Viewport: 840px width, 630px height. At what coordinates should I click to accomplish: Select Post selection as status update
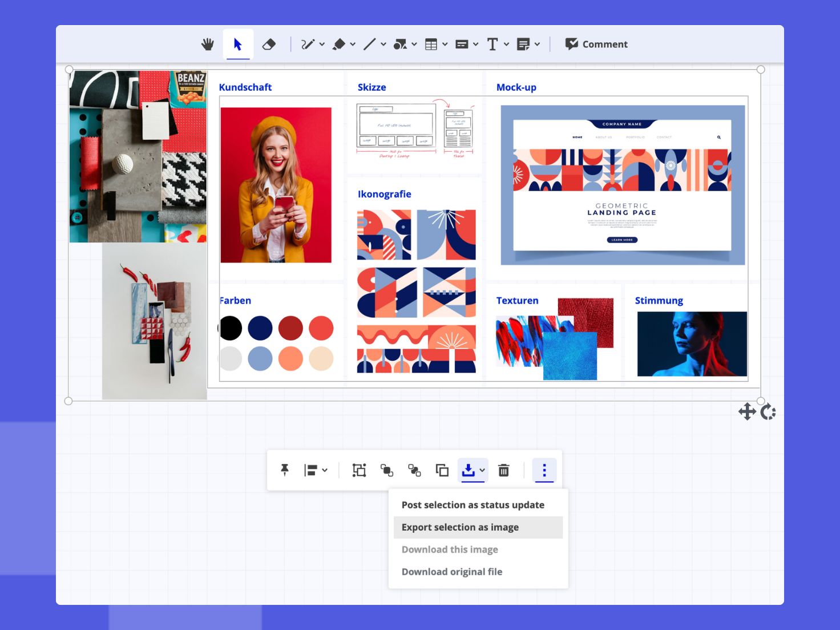[472, 505]
